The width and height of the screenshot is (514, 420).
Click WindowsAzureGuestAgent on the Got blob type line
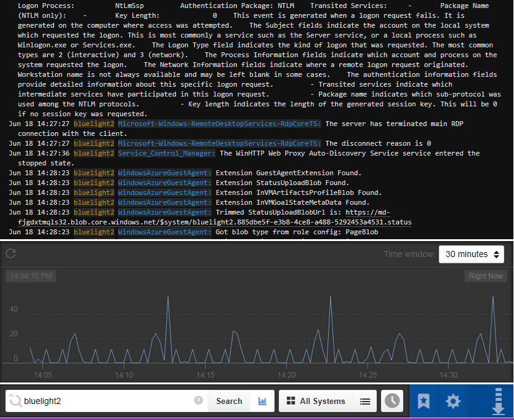[164, 232]
